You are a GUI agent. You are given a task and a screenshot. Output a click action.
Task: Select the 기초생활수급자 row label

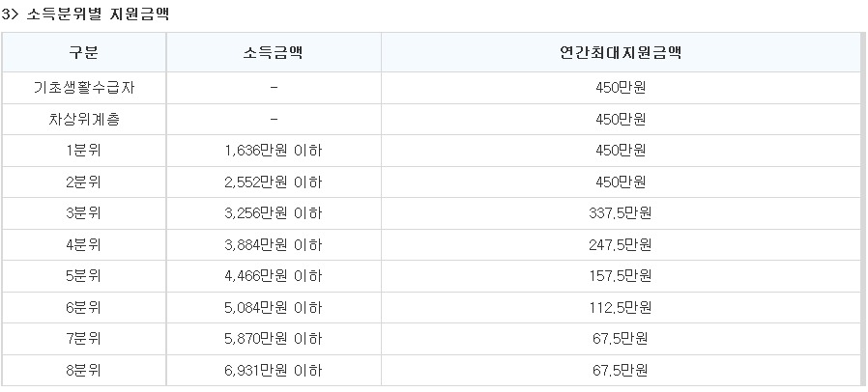click(x=83, y=88)
